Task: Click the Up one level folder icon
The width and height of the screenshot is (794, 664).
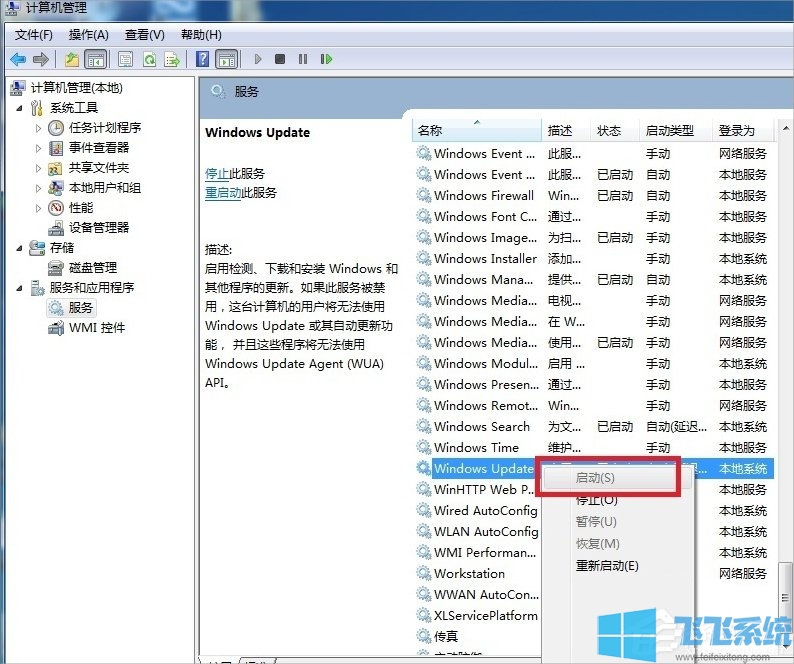Action: 71,59
